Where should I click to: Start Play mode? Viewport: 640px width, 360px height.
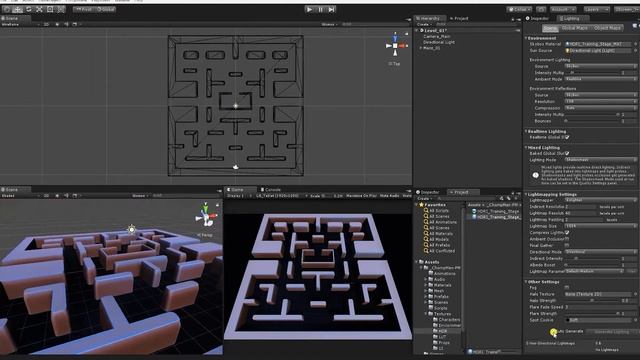pos(309,9)
